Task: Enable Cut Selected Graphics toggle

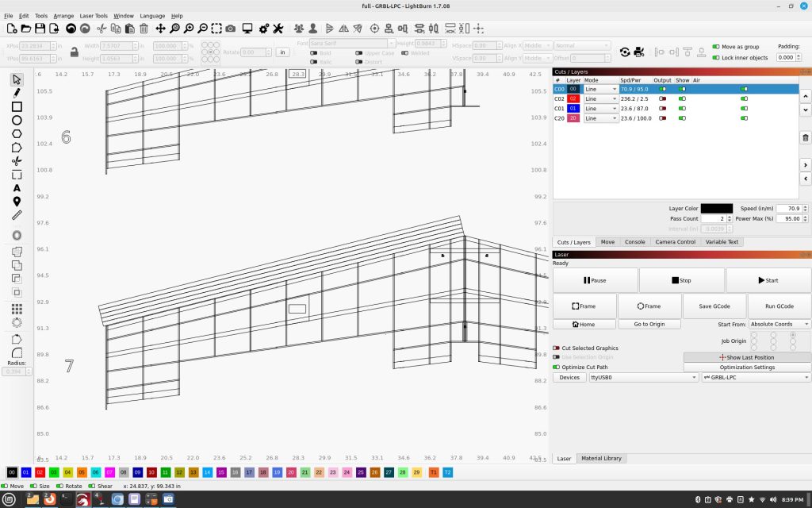Action: click(x=557, y=348)
